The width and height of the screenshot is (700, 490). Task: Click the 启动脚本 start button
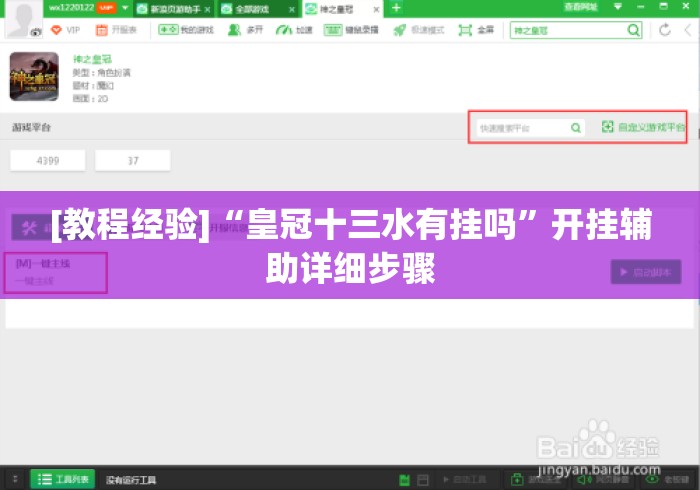pyautogui.click(x=646, y=272)
